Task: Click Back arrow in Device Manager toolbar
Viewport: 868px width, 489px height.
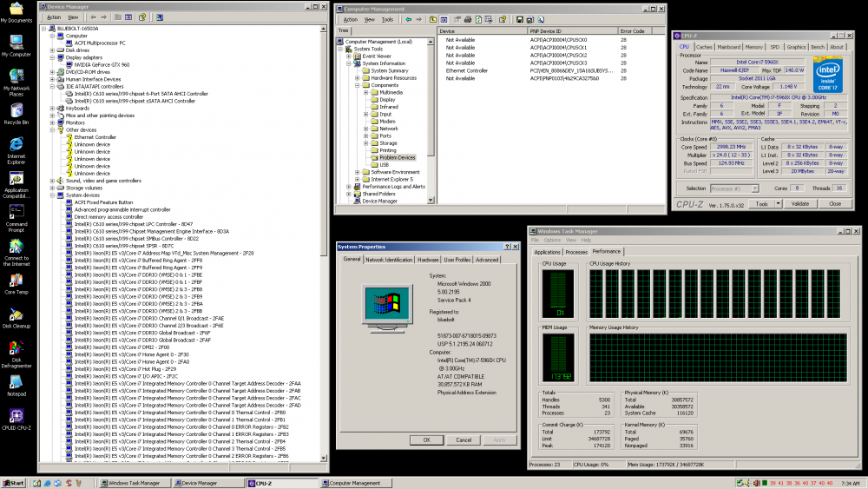Action: [x=93, y=17]
